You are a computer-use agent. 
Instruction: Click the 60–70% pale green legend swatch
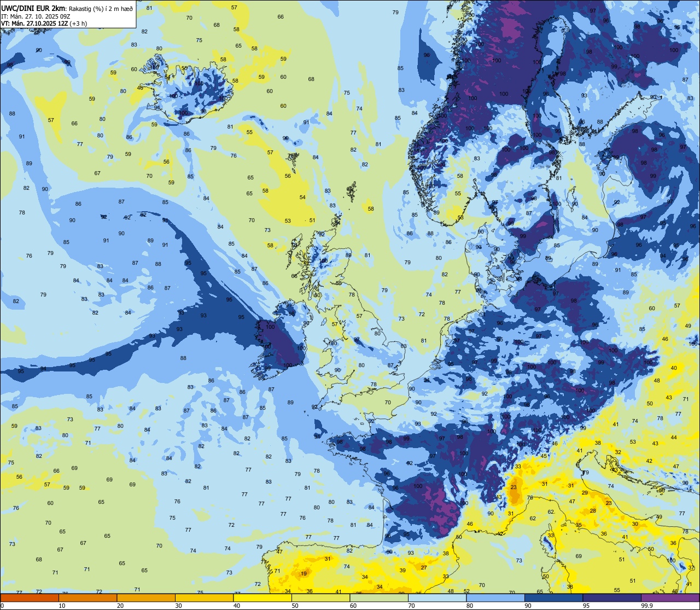[x=379, y=597]
